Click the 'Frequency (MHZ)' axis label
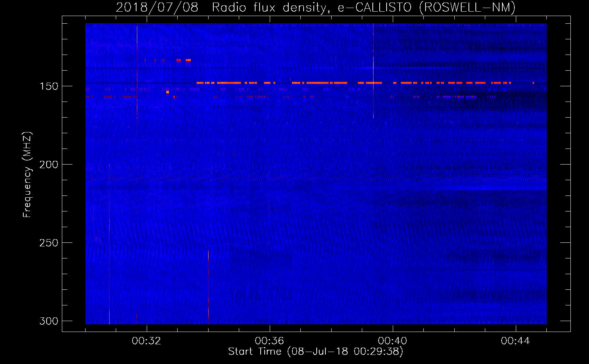Screen dimensions: 589x364 pos(27,175)
